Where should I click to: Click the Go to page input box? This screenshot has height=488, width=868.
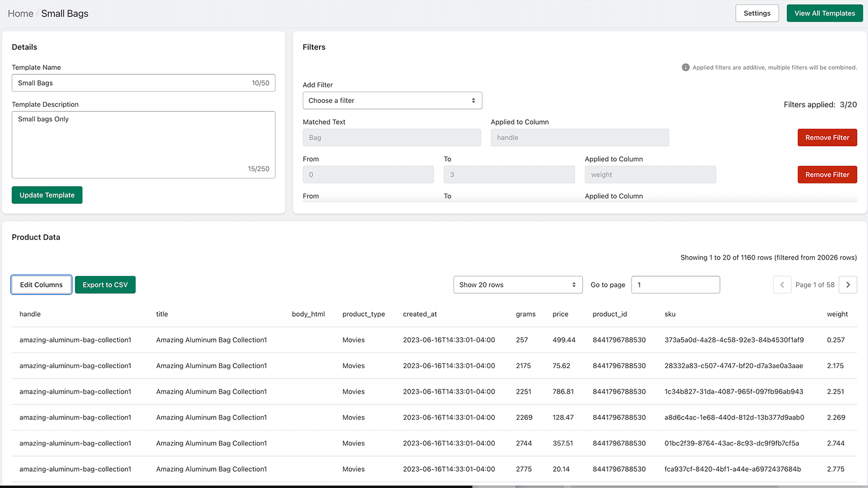675,285
